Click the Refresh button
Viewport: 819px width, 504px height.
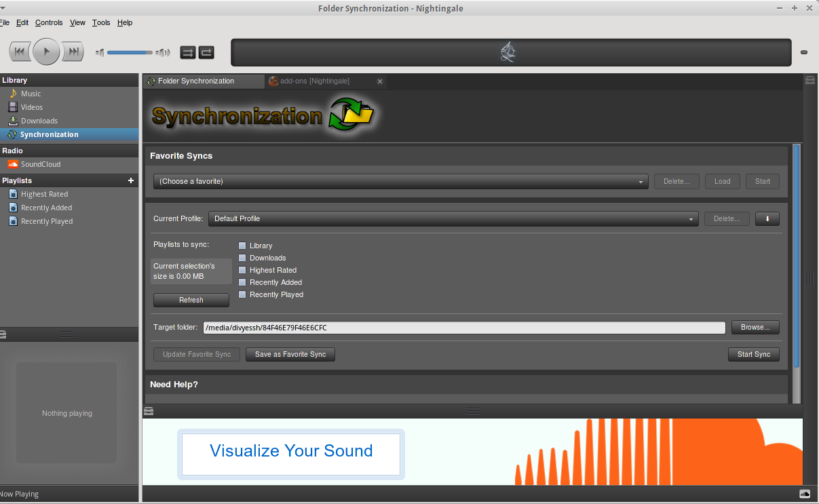pyautogui.click(x=191, y=300)
